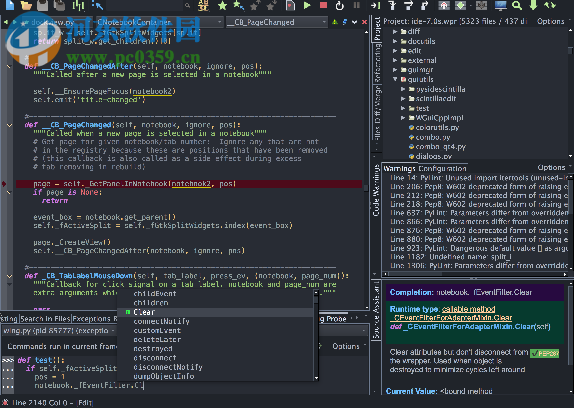Click the toolbar search magnifier icon
The width and height of the screenshot is (574, 408).
point(187,5)
